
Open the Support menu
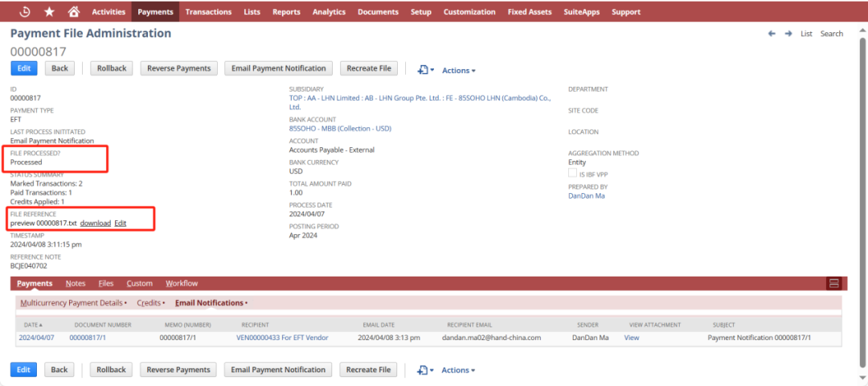(x=626, y=11)
